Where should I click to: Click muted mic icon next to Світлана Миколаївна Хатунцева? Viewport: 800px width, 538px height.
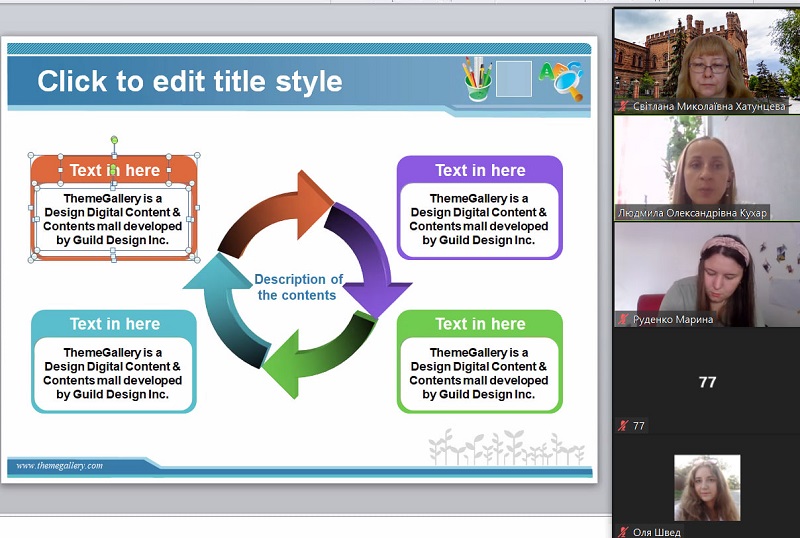click(x=622, y=106)
